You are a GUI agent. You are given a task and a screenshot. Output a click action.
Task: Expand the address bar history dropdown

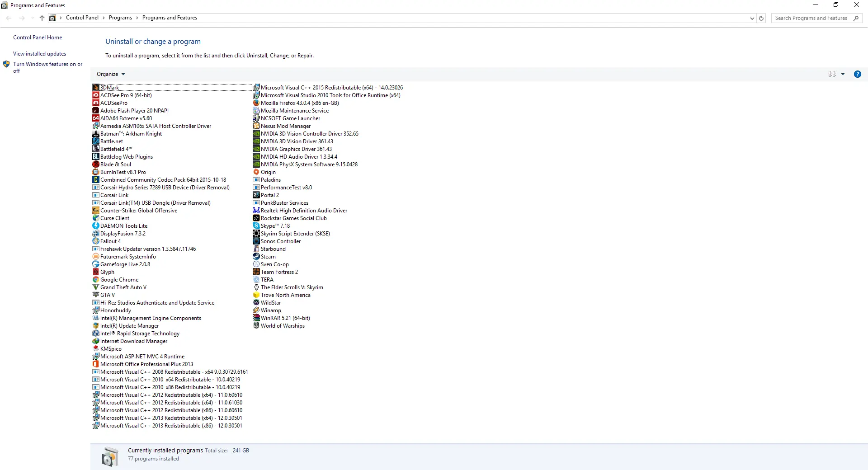752,18
